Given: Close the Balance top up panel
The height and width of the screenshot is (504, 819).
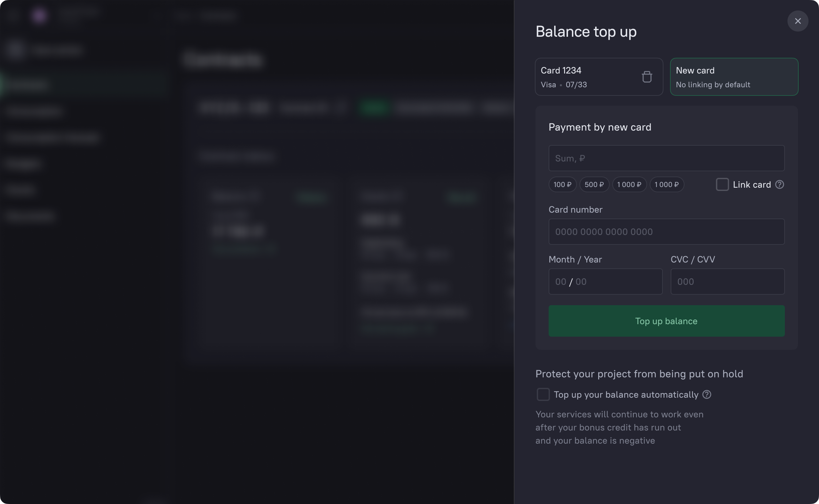Looking at the screenshot, I should pyautogui.click(x=797, y=21).
